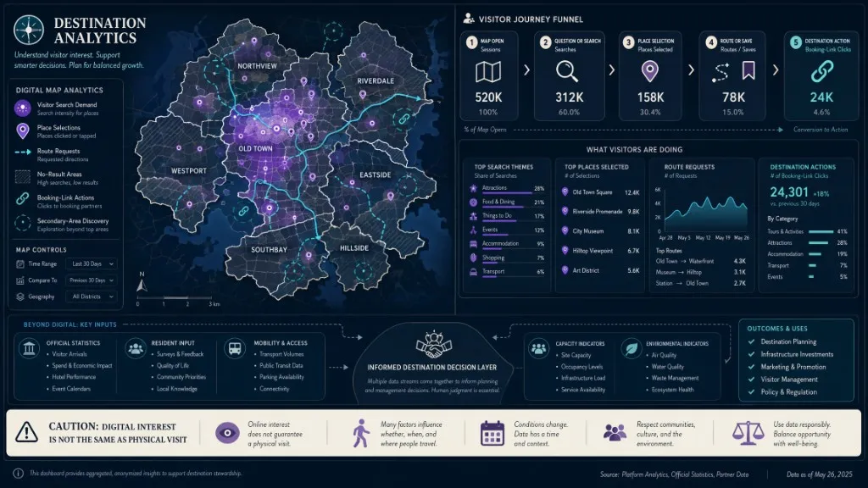This screenshot has height=488, width=868.
Task: Open the Compare To Previous 30 Days dropdown
Action: click(x=92, y=280)
